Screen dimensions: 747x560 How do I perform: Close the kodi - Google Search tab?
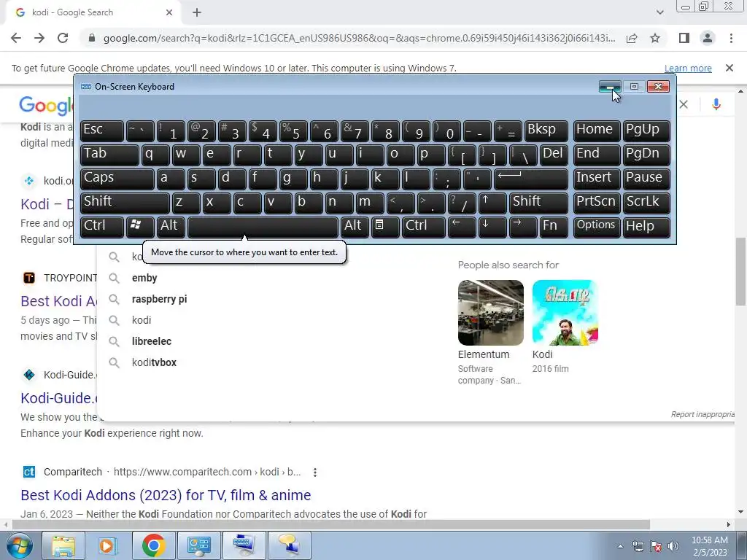pyautogui.click(x=169, y=12)
